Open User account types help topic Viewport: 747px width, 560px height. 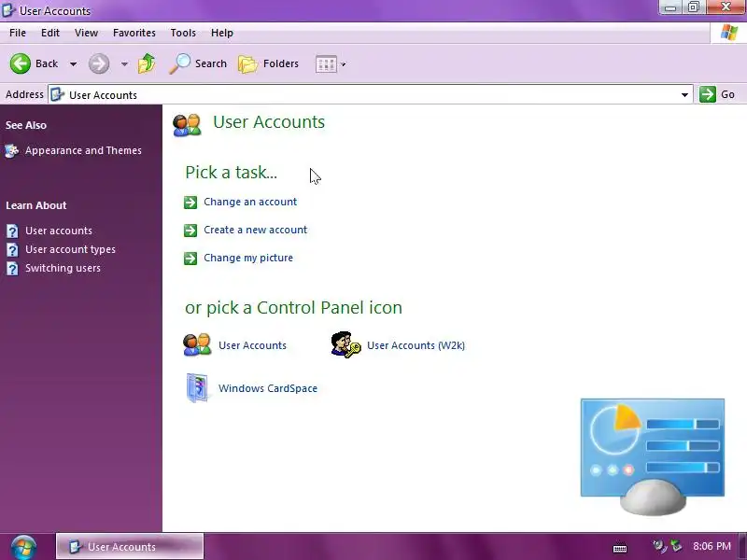coord(71,249)
